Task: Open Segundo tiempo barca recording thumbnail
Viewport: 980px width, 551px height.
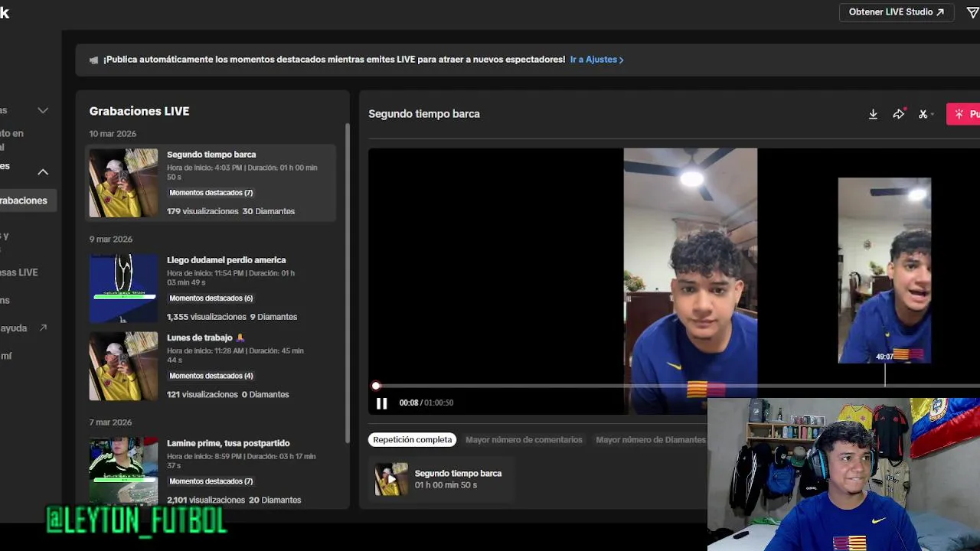Action: point(123,183)
